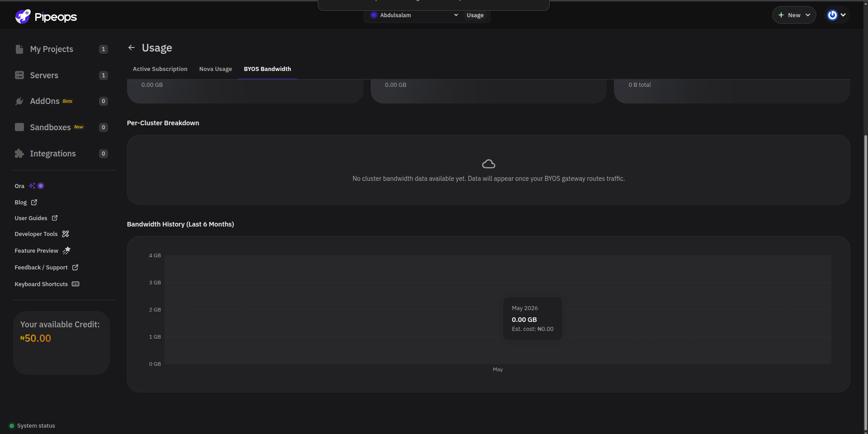Viewport: 868px width, 434px height.
Task: Click the Usage breadcrumb button in header
Action: click(475, 15)
